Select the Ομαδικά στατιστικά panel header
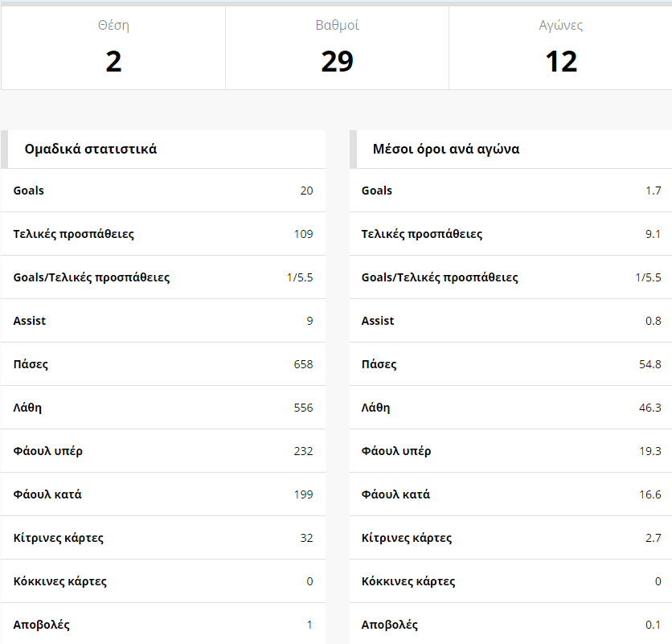This screenshot has width=672, height=644. click(91, 149)
